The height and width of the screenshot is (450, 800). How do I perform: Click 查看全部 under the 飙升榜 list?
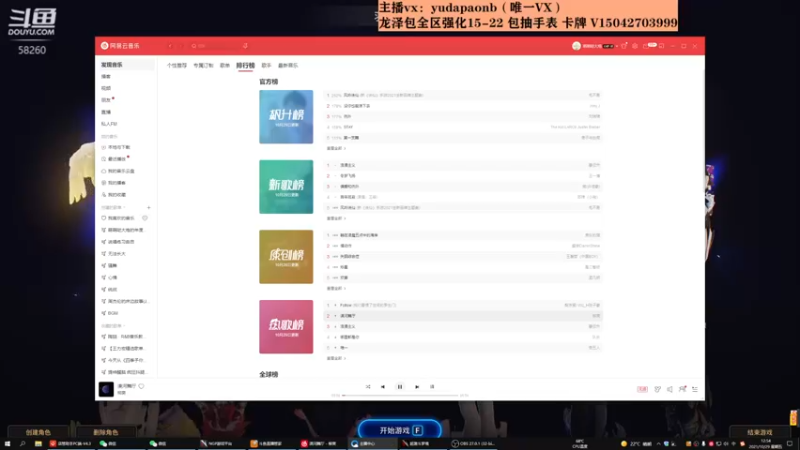click(336, 148)
